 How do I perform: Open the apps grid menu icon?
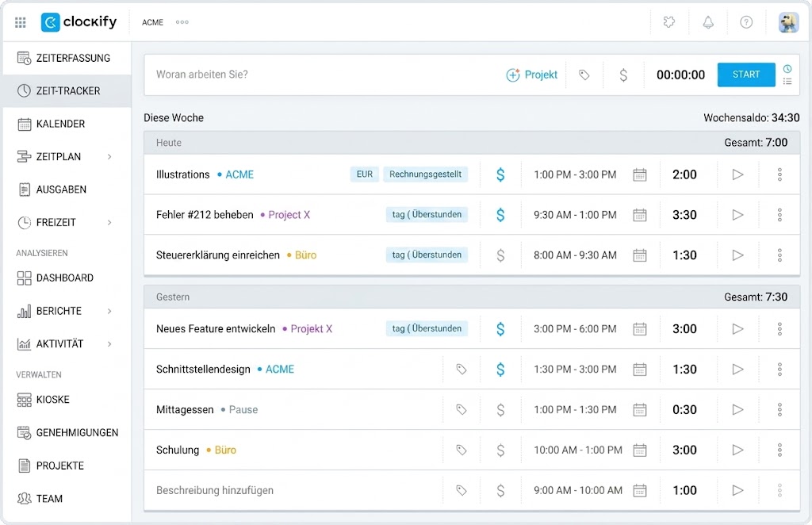pos(21,22)
